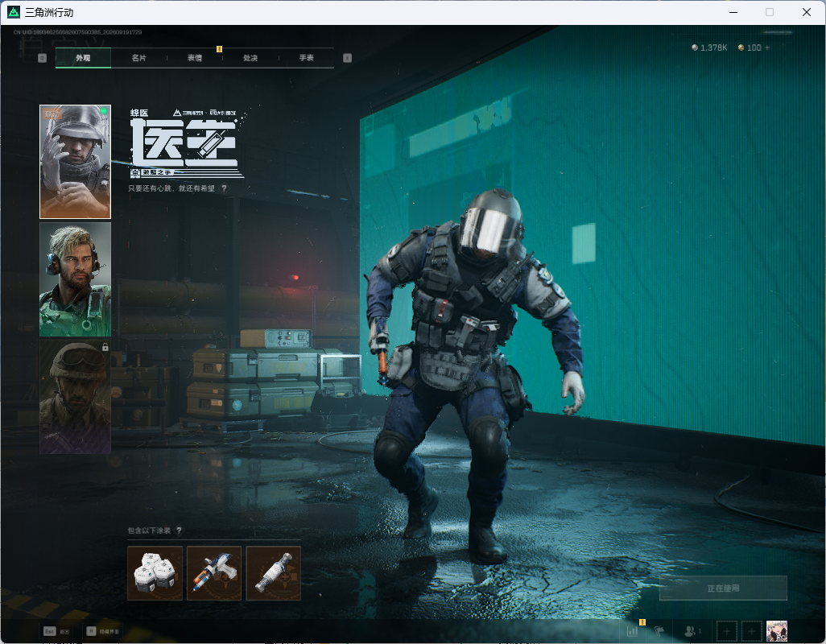Click the 1,378K balance text
This screenshot has height=644, width=826.
click(714, 47)
